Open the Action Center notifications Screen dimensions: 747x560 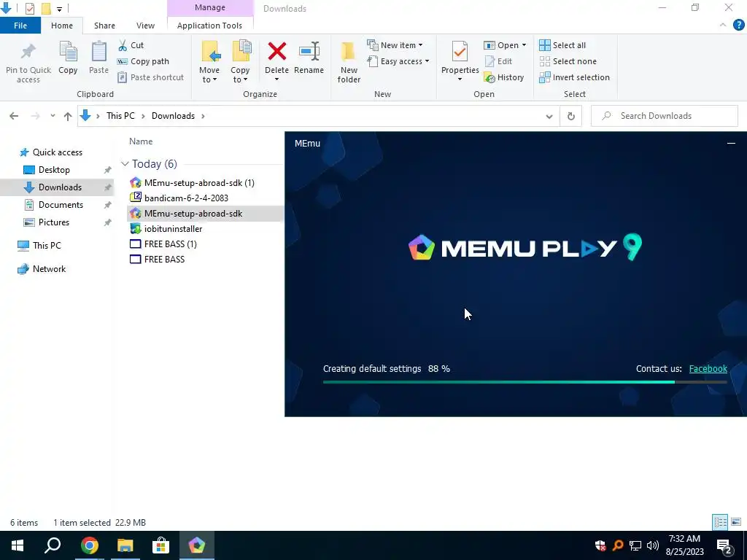click(724, 545)
